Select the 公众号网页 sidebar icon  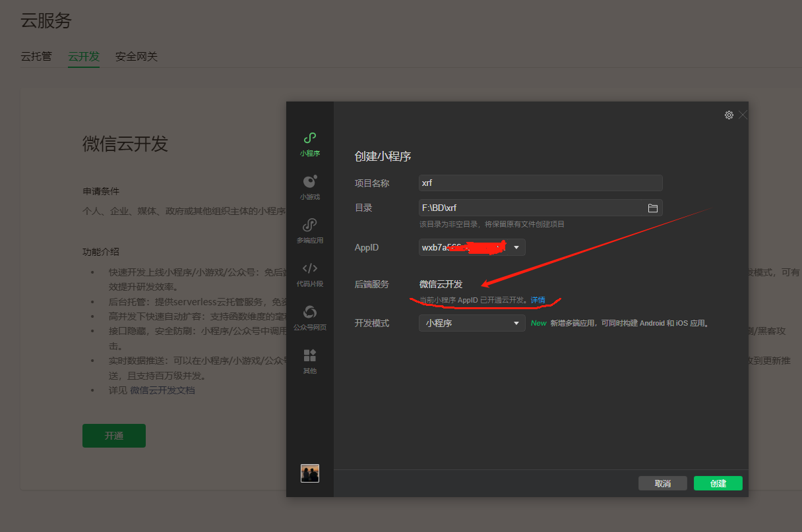click(309, 318)
